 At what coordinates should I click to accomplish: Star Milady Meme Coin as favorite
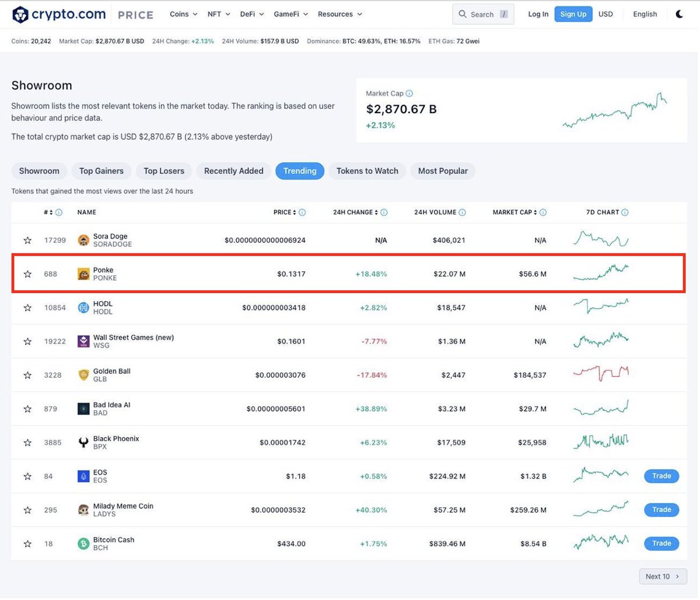tap(27, 510)
